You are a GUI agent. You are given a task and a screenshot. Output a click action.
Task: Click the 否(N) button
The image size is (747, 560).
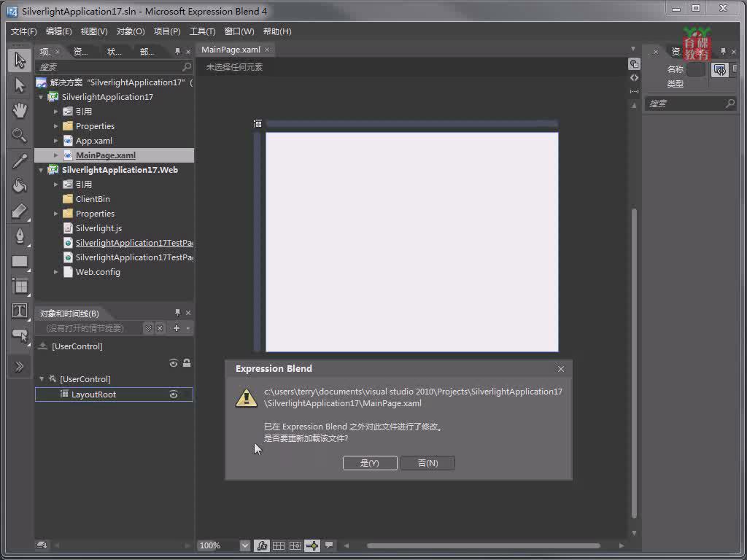[x=427, y=463]
